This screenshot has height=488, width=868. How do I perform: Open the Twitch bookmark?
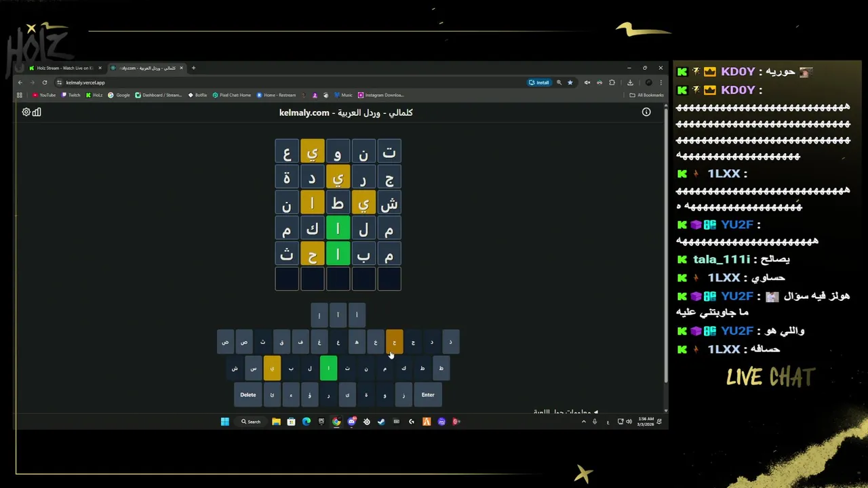click(71, 95)
